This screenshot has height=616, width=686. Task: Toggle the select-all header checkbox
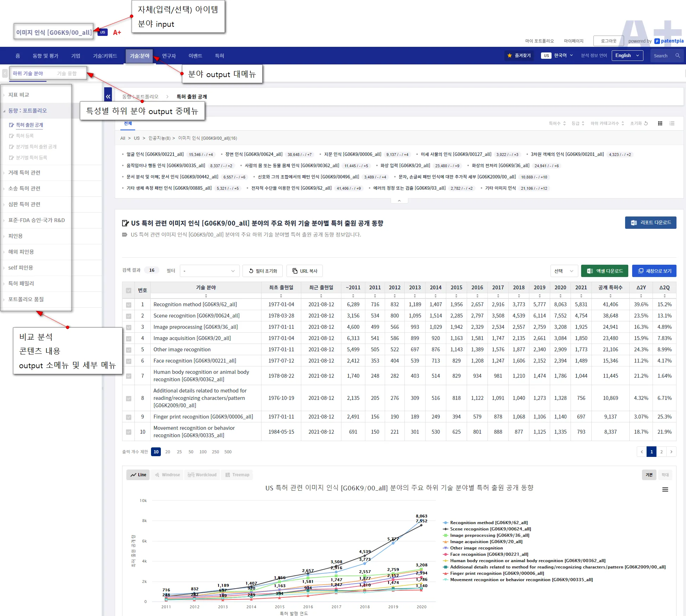pos(128,290)
